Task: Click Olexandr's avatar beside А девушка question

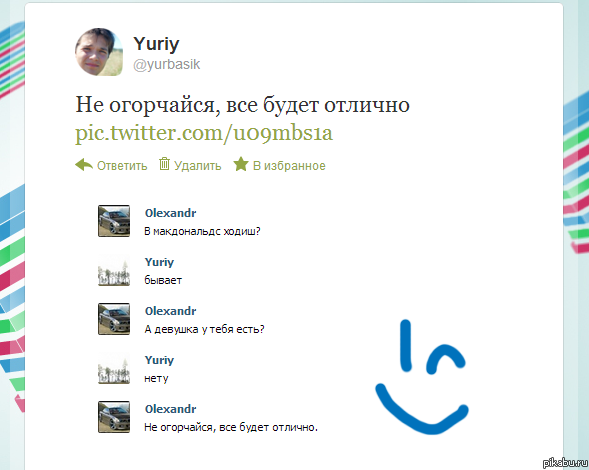Action: coord(114,319)
